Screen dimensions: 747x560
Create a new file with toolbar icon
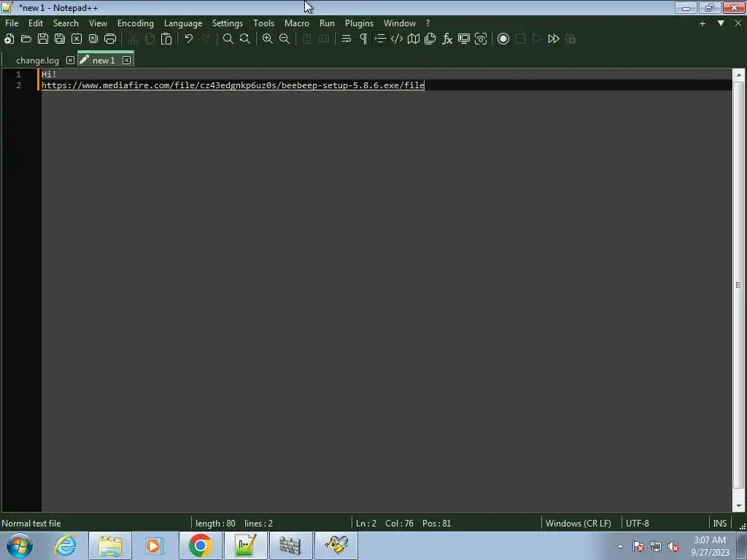tap(9, 39)
